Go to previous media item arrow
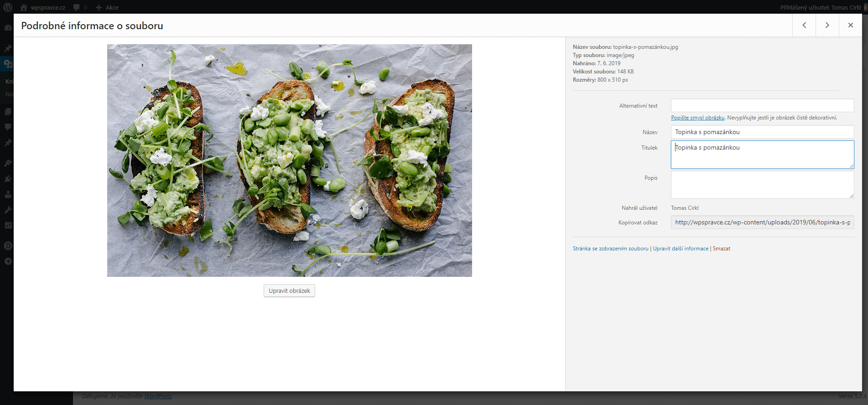868x405 pixels. pyautogui.click(x=804, y=25)
